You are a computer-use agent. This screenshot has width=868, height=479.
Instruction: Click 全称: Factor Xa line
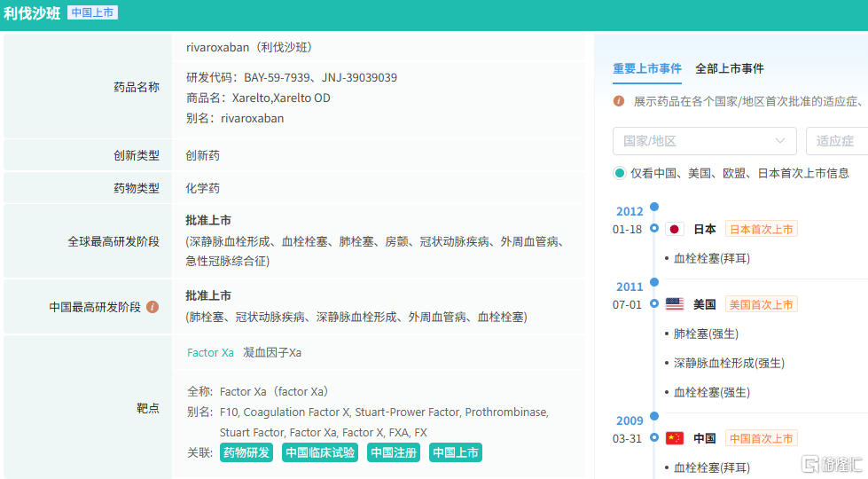[261, 392]
